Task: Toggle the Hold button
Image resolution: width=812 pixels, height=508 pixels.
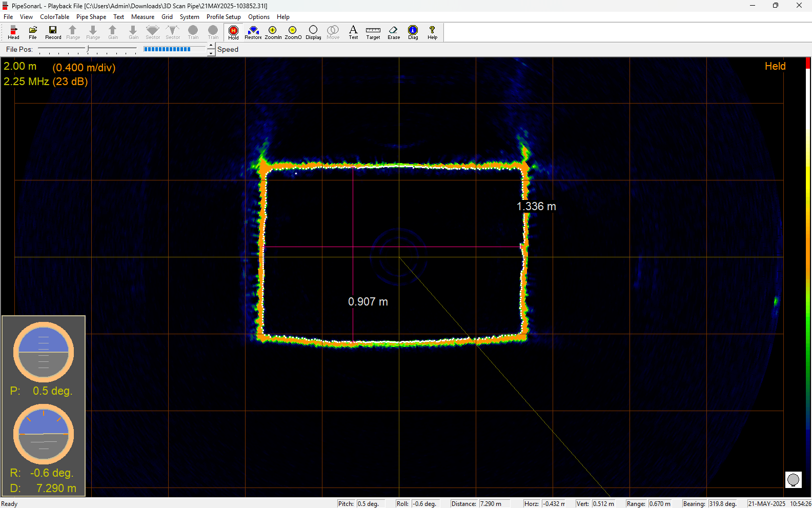Action: 233,32
